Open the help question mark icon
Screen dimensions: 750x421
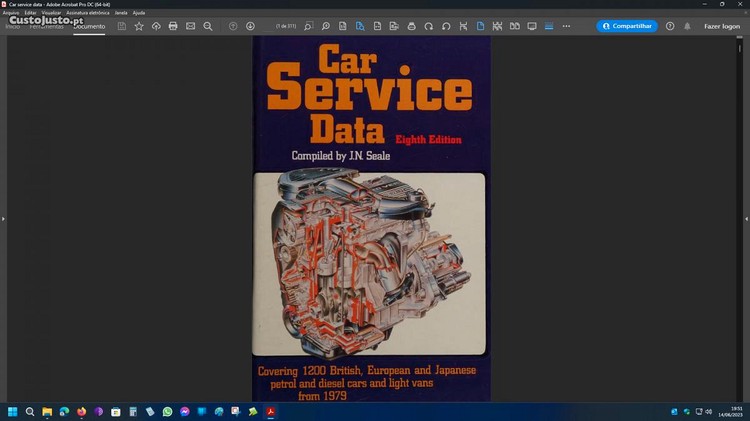click(x=670, y=26)
